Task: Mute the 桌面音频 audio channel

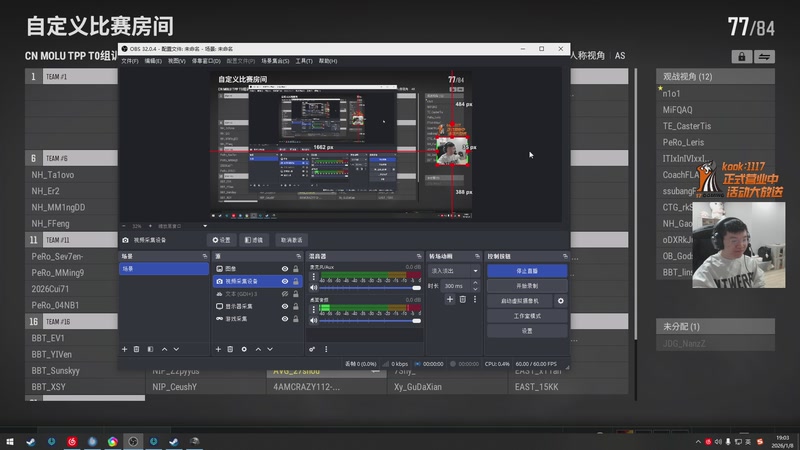Action: (313, 320)
